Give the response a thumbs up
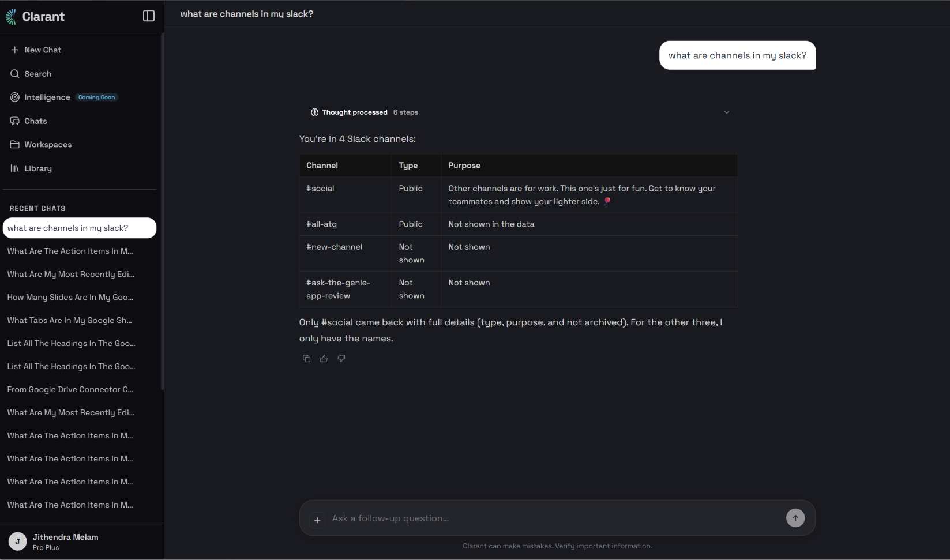The width and height of the screenshot is (950, 560). tap(324, 359)
